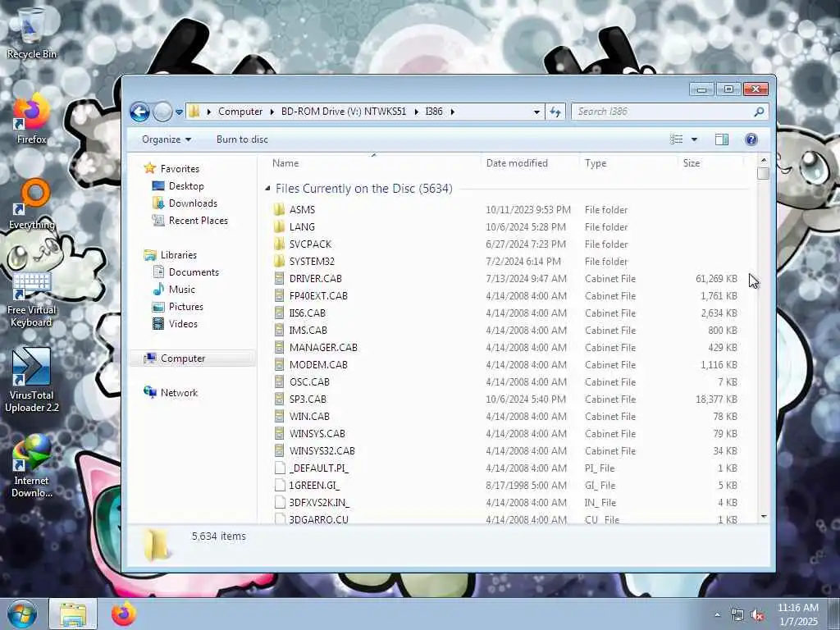Screen dimensions: 840x630
Task: Open the Windows Start button
Action: (x=22, y=614)
